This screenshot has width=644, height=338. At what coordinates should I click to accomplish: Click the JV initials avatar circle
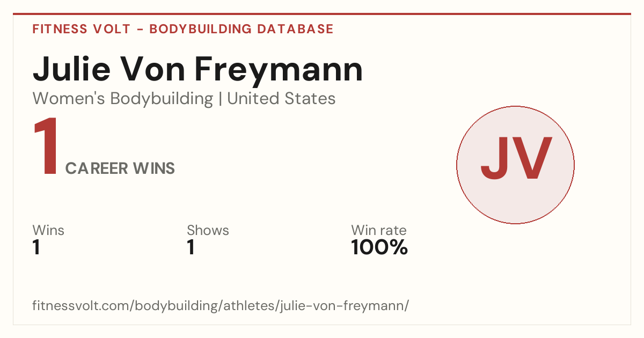pos(515,165)
